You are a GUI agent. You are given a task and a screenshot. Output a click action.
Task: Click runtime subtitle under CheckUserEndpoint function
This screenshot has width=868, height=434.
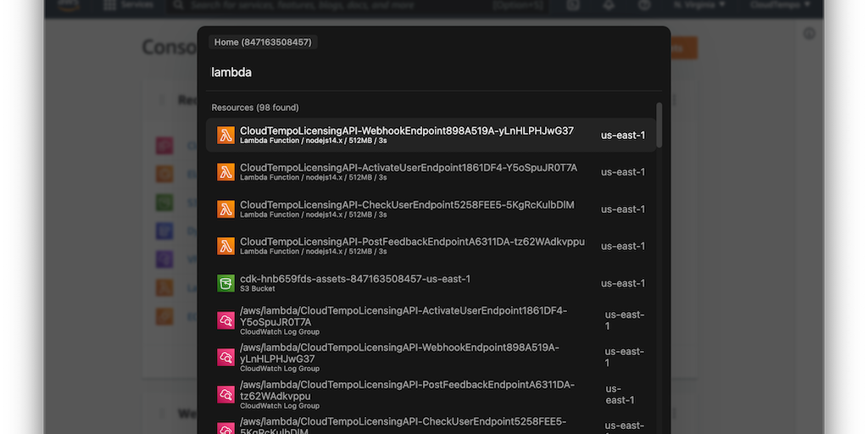tap(314, 214)
